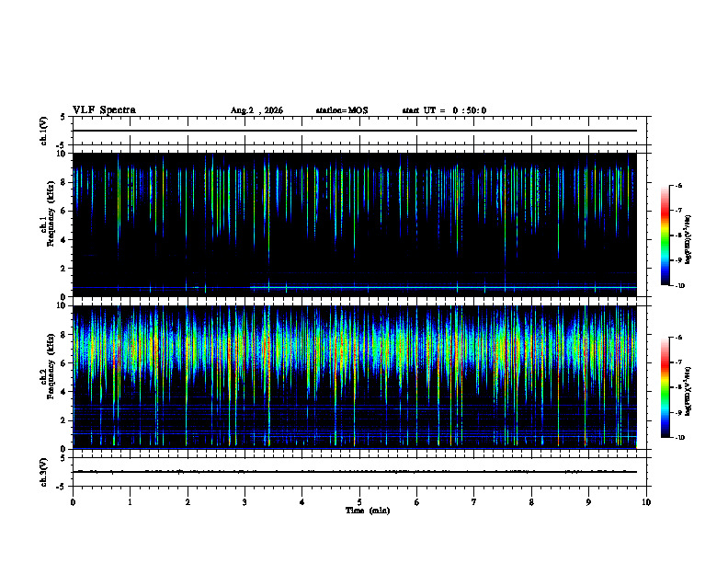Click time axis tick label "8"
This screenshot has height=563, width=728.
531,502
